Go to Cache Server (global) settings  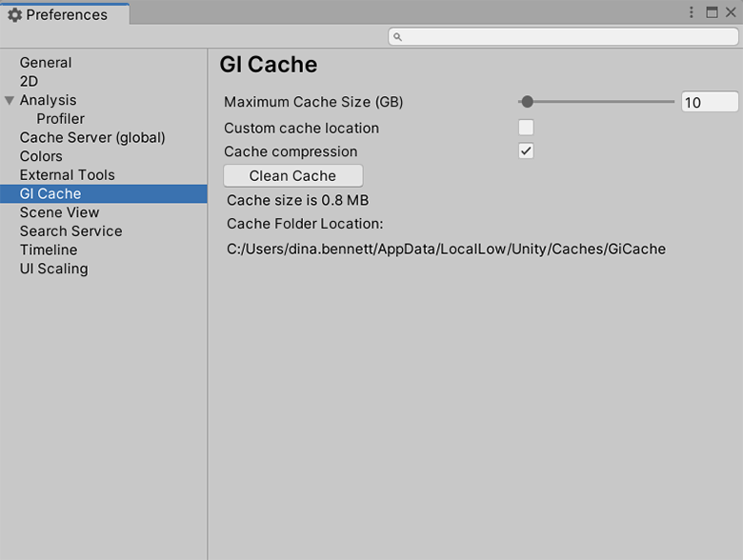pos(92,137)
